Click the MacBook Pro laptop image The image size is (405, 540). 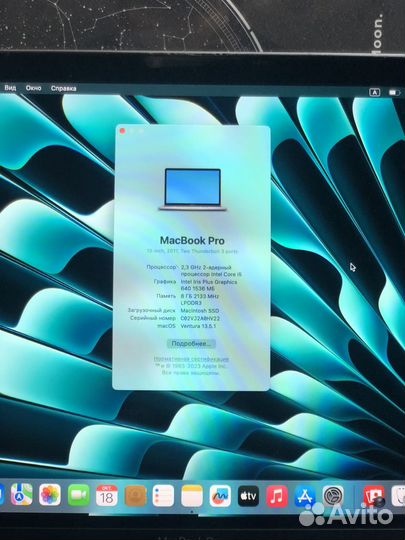[193, 189]
